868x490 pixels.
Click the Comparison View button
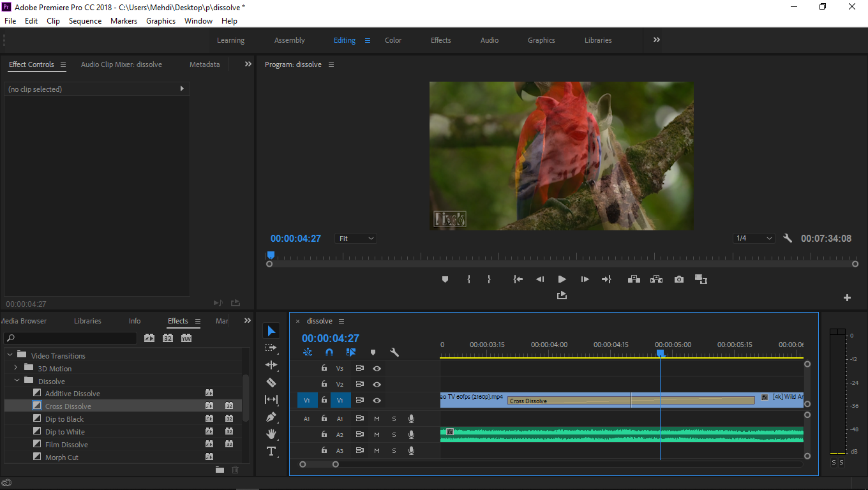pos(701,279)
